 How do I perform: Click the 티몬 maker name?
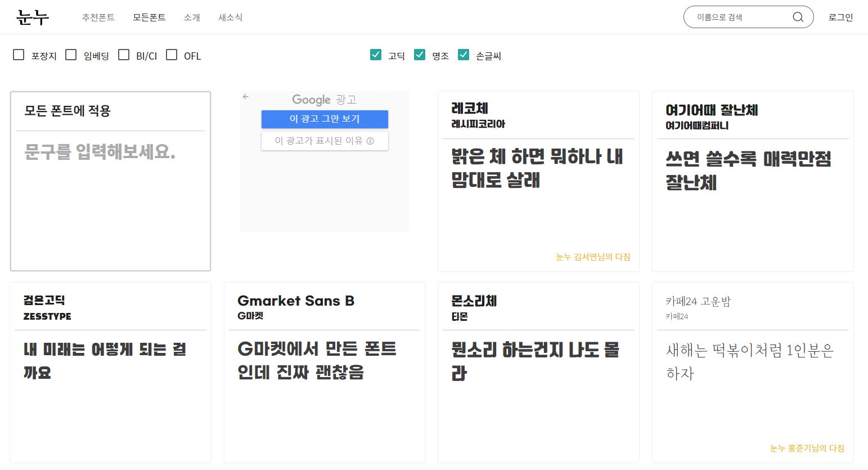click(460, 317)
